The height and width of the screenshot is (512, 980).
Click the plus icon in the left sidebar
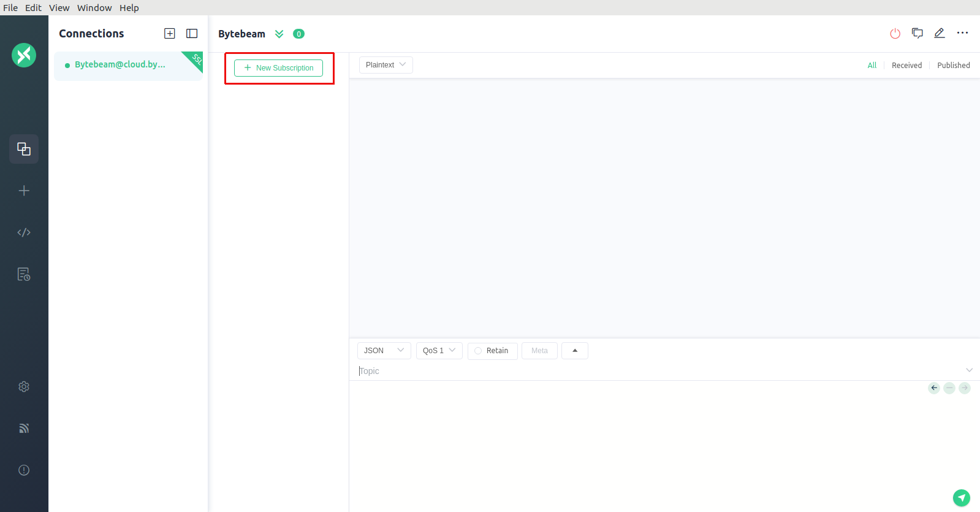tap(24, 191)
